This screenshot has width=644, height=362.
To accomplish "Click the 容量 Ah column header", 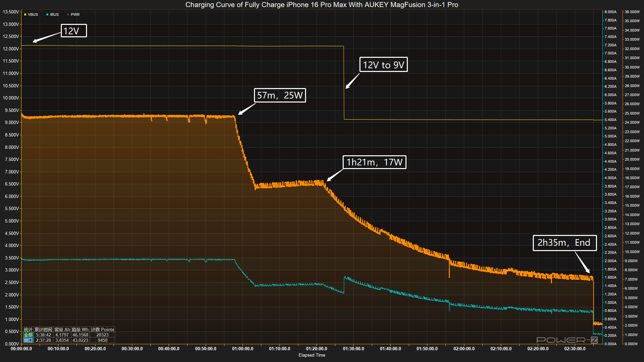I will point(62,329).
